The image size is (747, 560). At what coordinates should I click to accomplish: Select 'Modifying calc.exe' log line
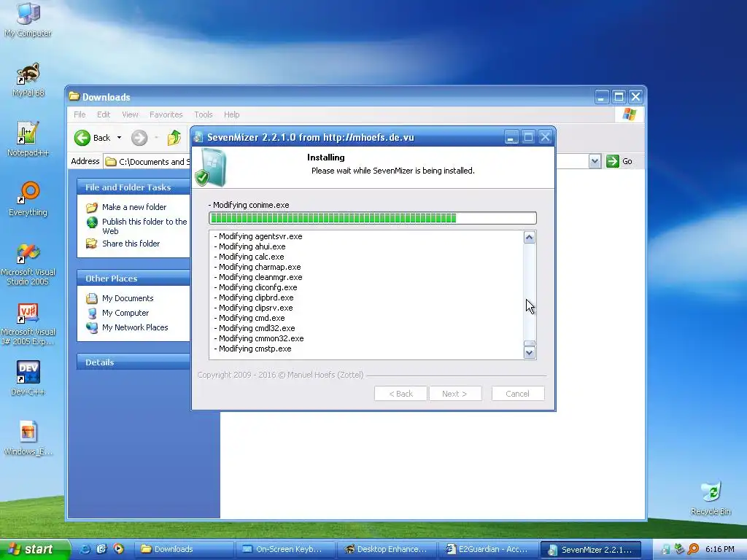249,257
